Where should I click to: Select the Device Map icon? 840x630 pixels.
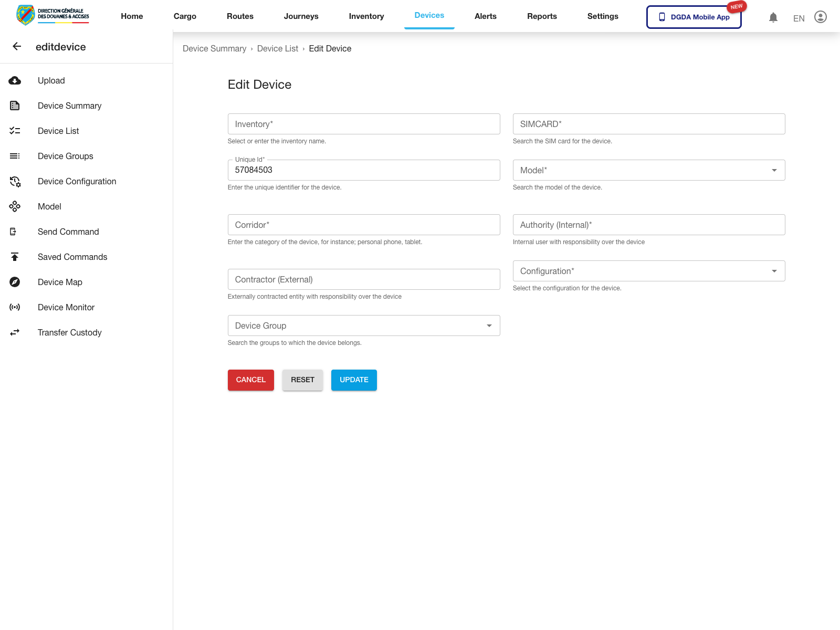click(15, 282)
